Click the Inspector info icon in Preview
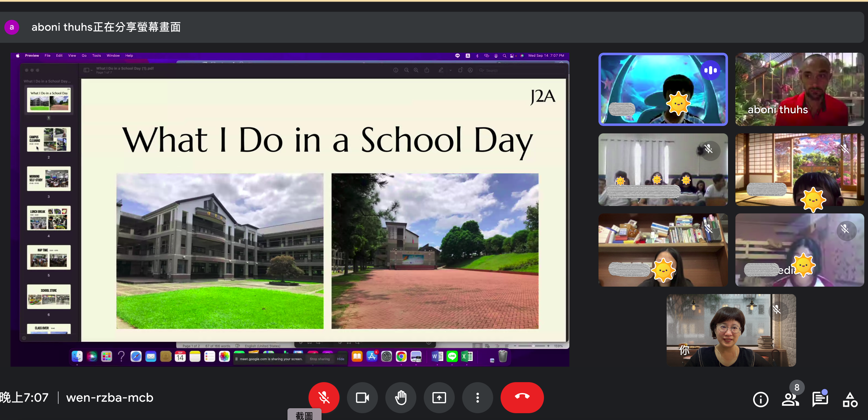 396,70
